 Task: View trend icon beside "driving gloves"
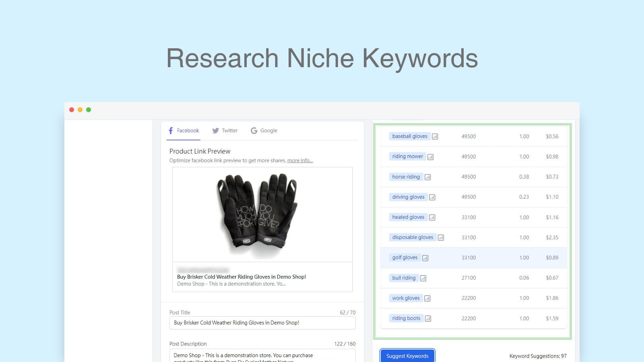[x=432, y=197]
